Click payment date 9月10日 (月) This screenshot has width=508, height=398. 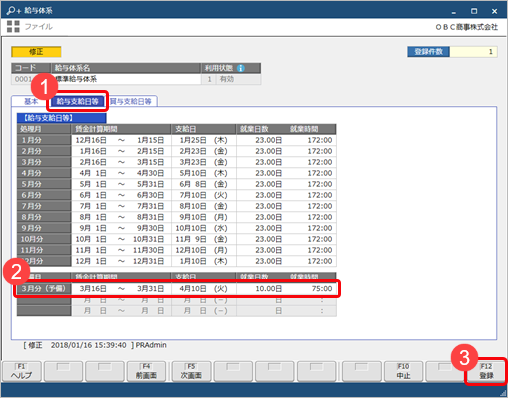(x=203, y=217)
